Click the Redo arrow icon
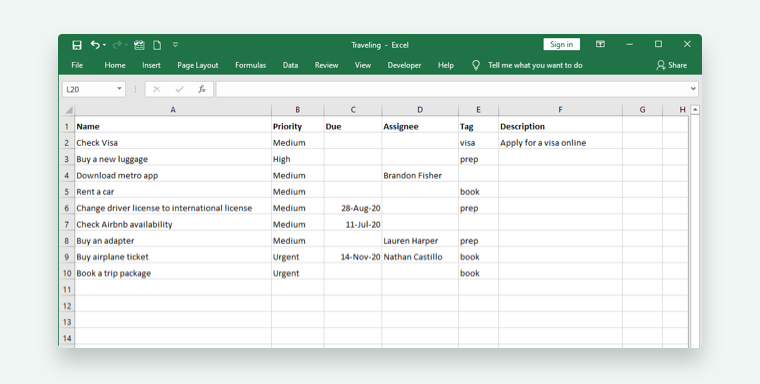The image size is (760, 384). pyautogui.click(x=117, y=45)
